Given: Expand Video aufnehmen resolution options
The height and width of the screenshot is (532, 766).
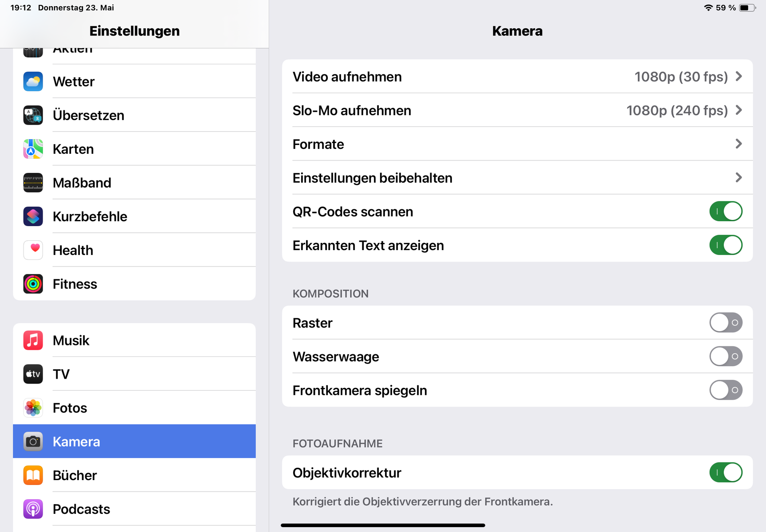Looking at the screenshot, I should [x=739, y=77].
